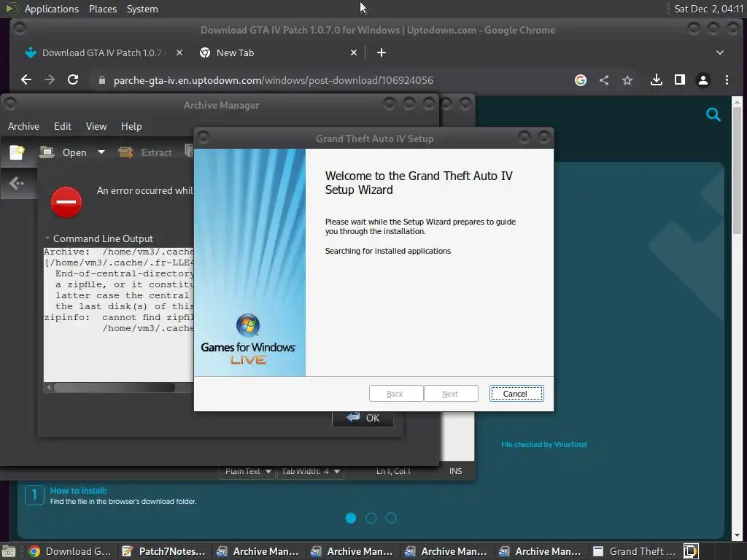Click the Uptodown search magnifier
The image size is (747, 560).
click(713, 114)
